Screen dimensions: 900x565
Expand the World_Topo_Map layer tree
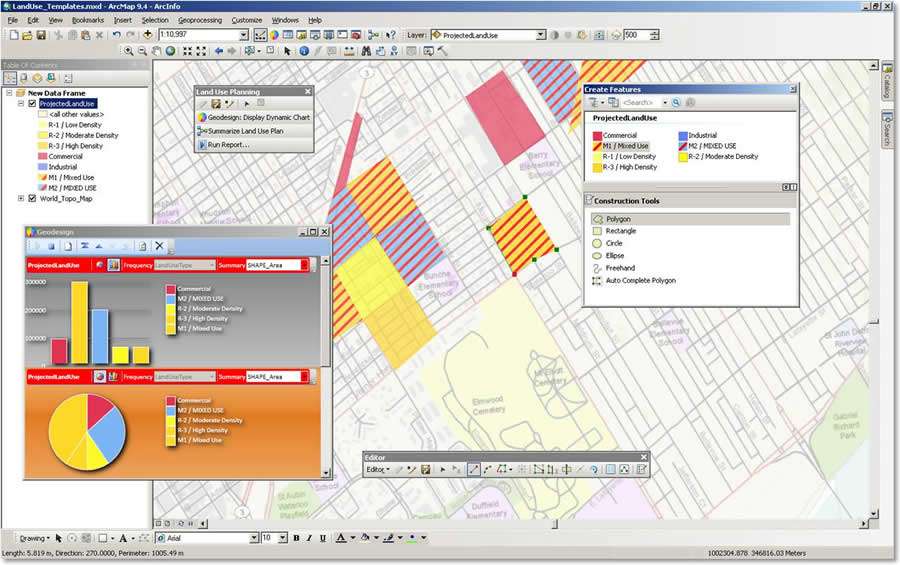pyautogui.click(x=20, y=198)
